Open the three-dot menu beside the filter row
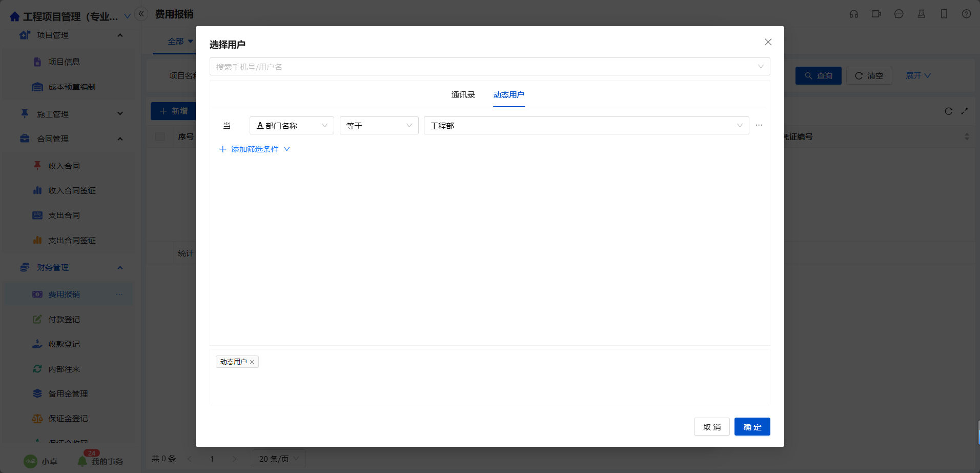The height and width of the screenshot is (473, 980). (x=759, y=125)
